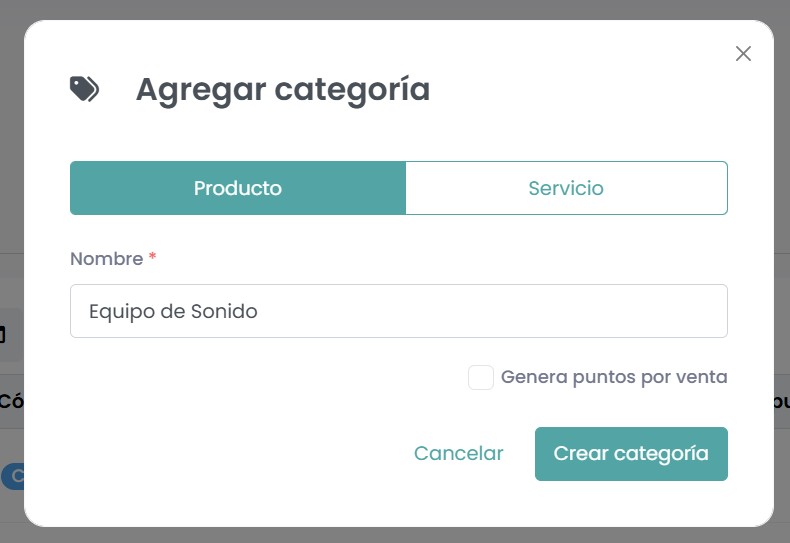790x543 pixels.
Task: Close the Agregar categoría dialog with X
Action: tap(743, 54)
